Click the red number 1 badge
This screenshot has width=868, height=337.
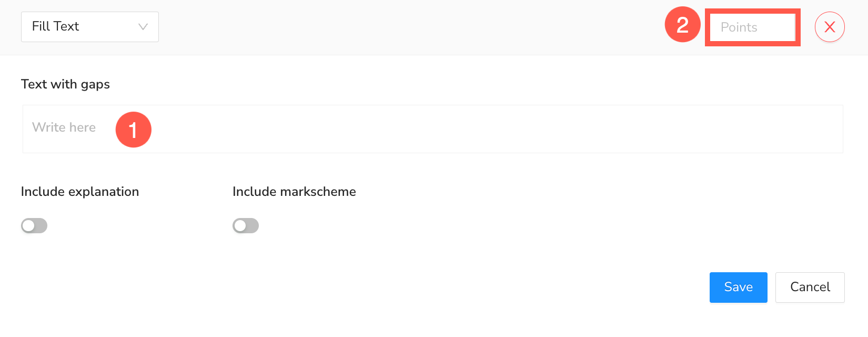pyautogui.click(x=133, y=130)
